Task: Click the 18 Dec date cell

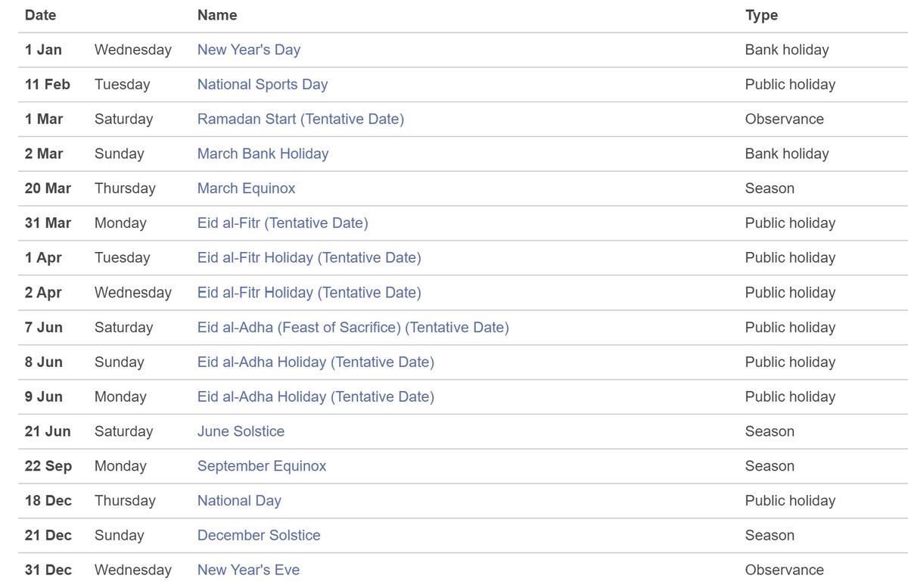Action: click(x=48, y=501)
